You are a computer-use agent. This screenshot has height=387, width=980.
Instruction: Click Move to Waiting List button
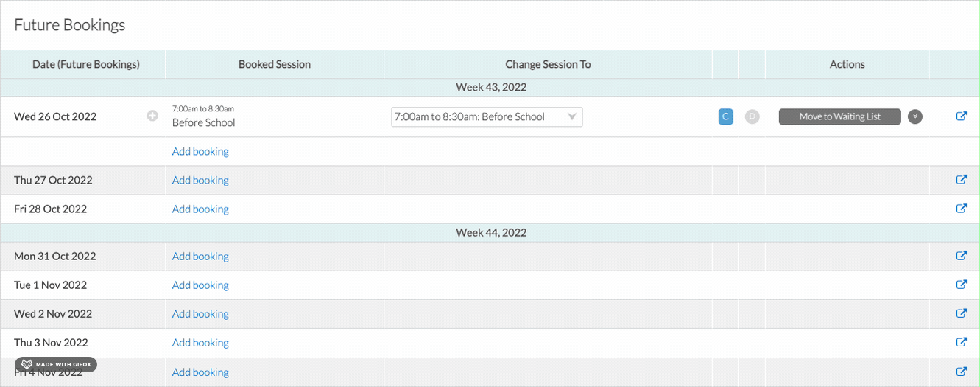840,116
